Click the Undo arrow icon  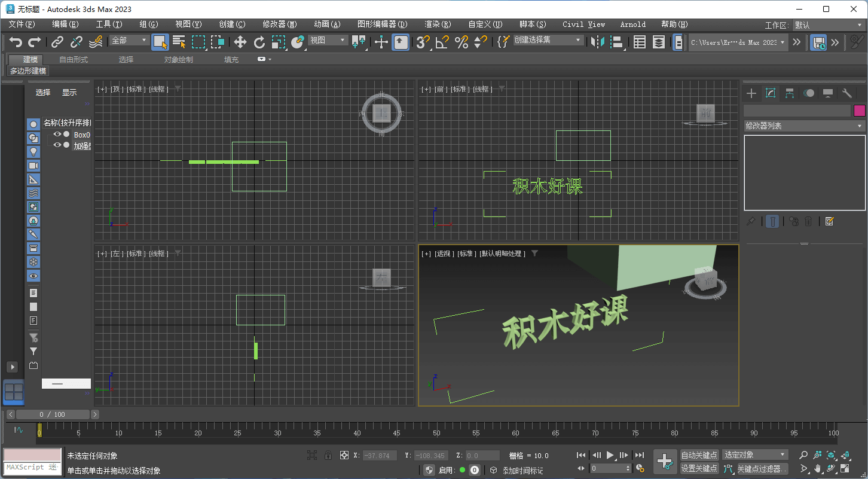click(x=16, y=42)
